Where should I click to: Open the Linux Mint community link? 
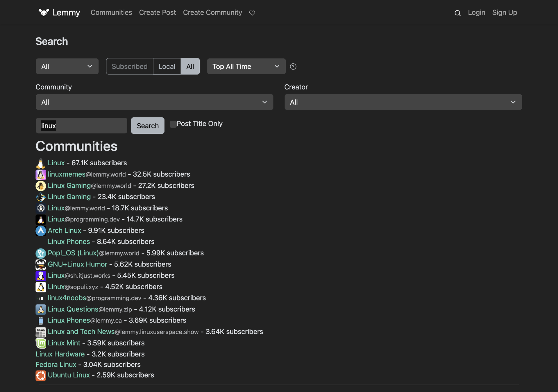tap(64, 343)
